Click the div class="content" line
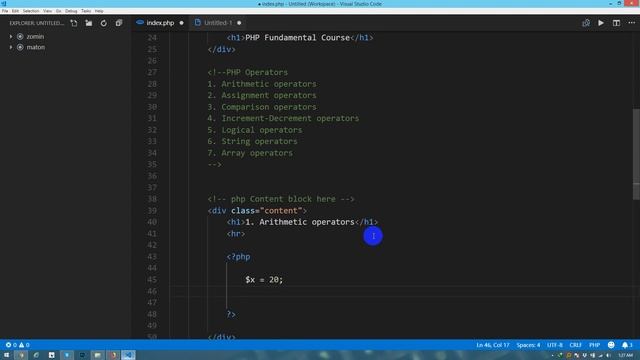Image resolution: width=640 pixels, height=360 pixels. click(257, 211)
